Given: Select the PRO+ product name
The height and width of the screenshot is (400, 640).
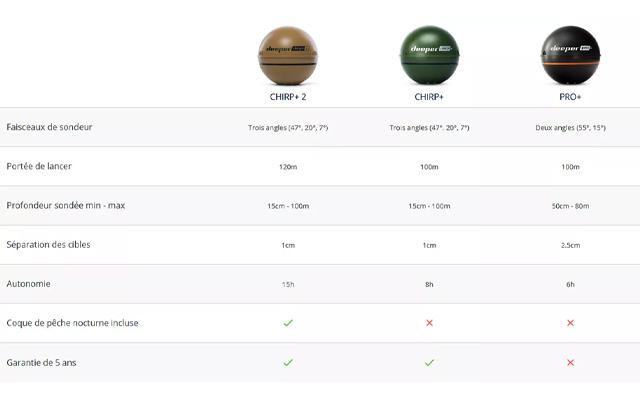Looking at the screenshot, I should coord(570,97).
